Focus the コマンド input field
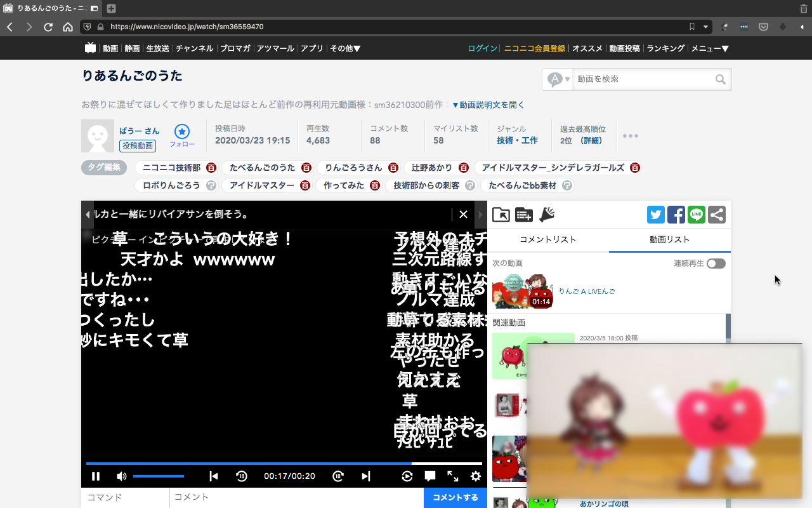 point(126,498)
